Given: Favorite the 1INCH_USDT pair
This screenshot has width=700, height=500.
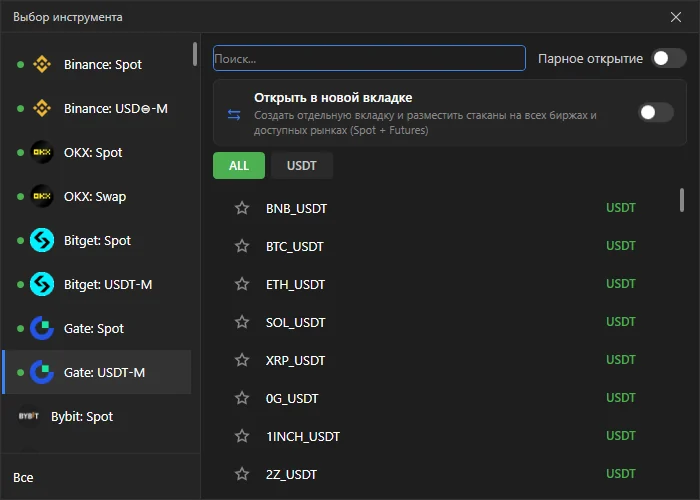Looking at the screenshot, I should pyautogui.click(x=242, y=436).
